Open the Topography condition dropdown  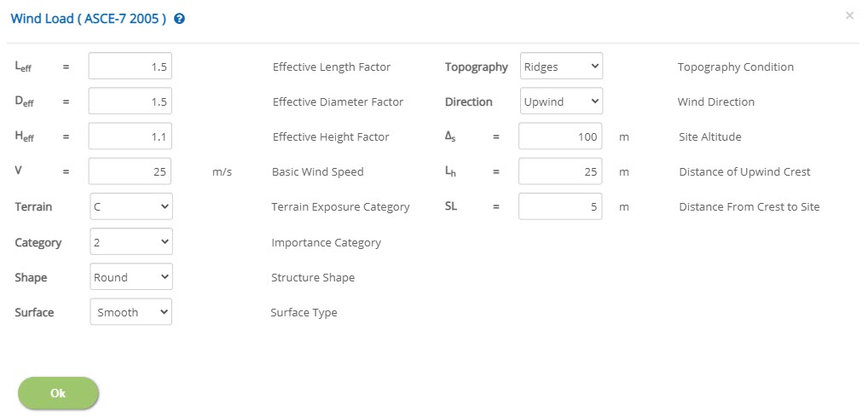pyautogui.click(x=561, y=67)
